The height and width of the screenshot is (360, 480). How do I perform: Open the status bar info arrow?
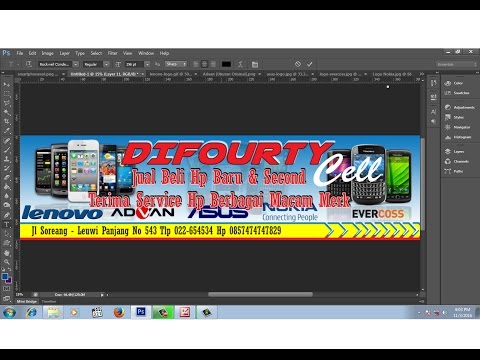click(x=102, y=295)
